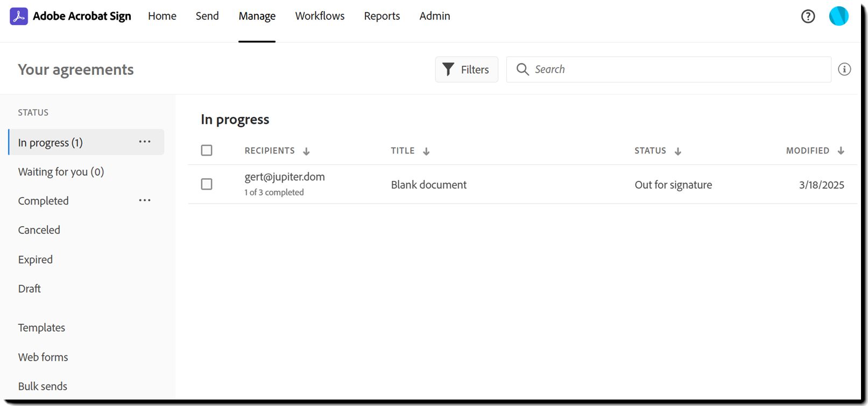Show Draft agreements
Screen dimensions: 868x406
pos(30,289)
